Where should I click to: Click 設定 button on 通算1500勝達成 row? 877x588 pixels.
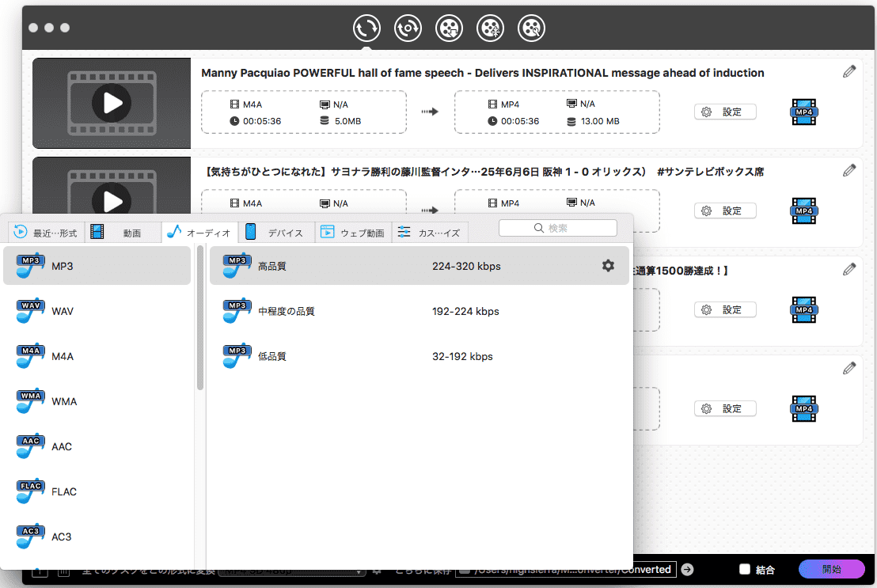coord(725,310)
